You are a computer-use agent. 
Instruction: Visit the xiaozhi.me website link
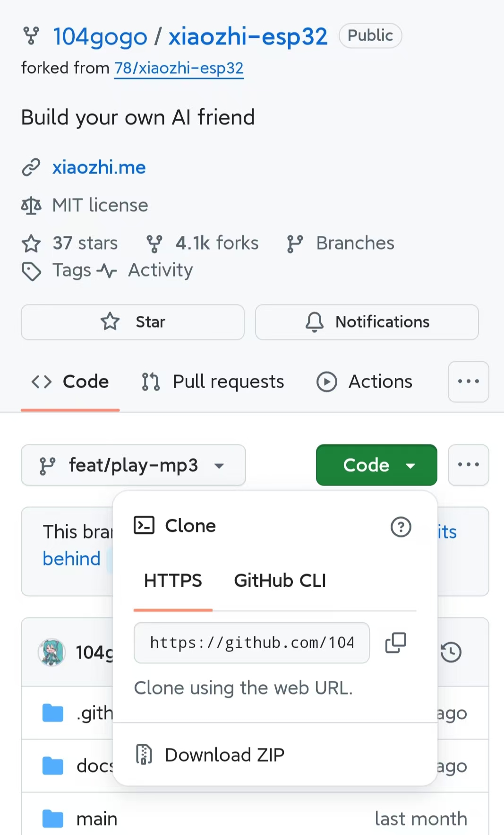(99, 167)
